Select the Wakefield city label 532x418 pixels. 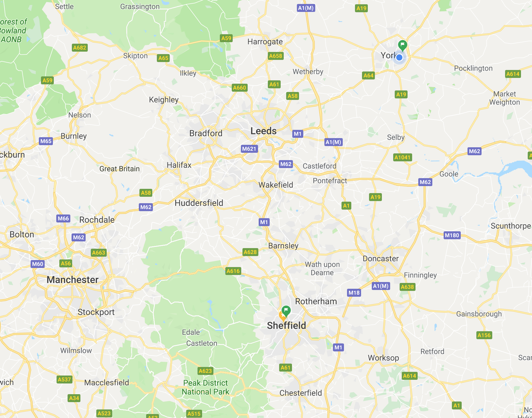click(276, 185)
